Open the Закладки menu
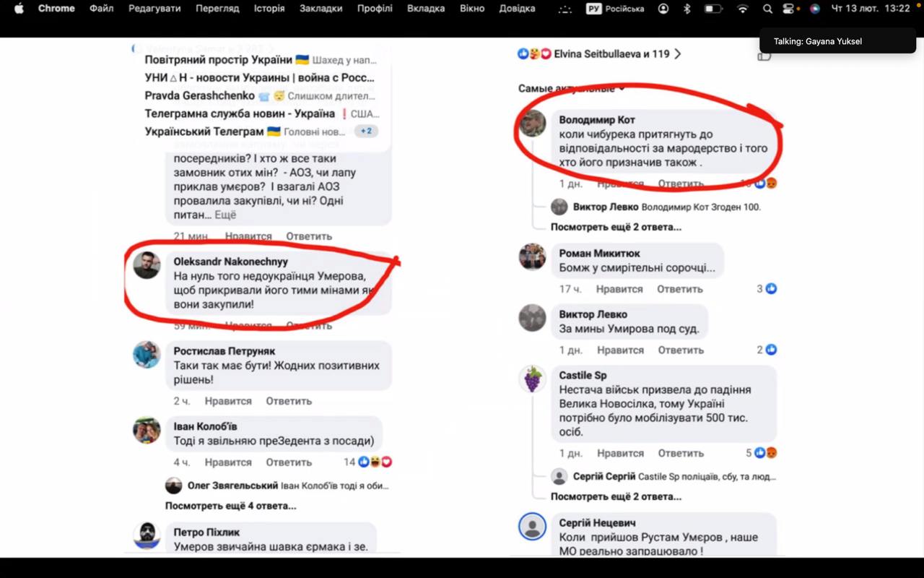This screenshot has height=578, width=924. pyautogui.click(x=321, y=9)
